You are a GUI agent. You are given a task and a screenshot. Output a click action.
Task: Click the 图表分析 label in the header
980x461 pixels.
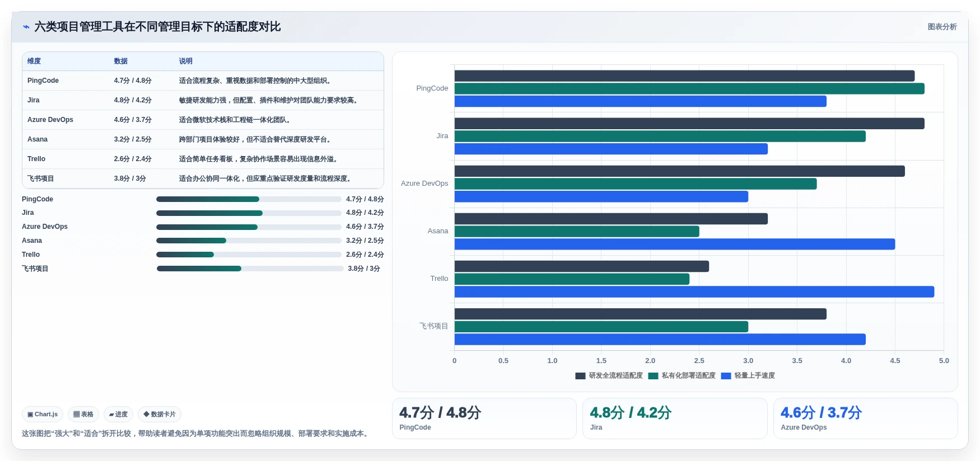tap(942, 27)
